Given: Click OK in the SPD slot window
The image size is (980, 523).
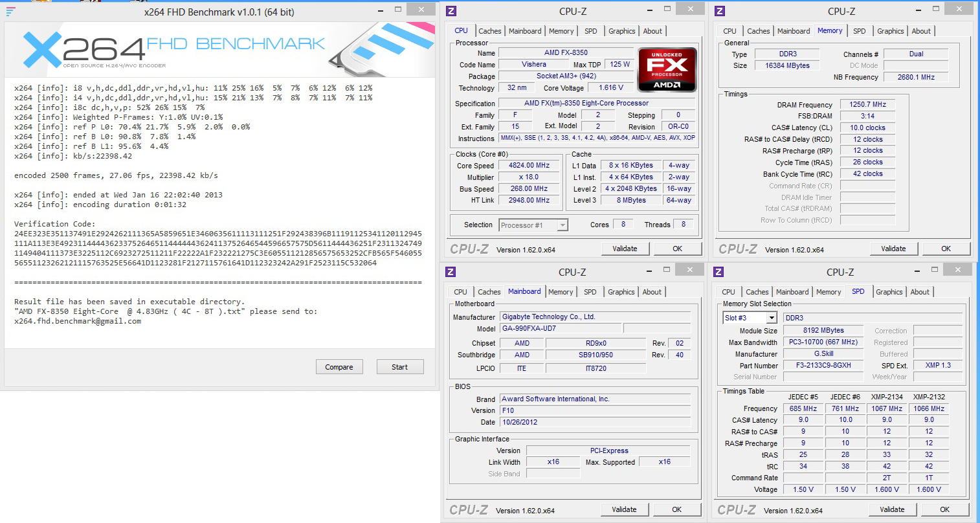Looking at the screenshot, I should pyautogui.click(x=944, y=509).
